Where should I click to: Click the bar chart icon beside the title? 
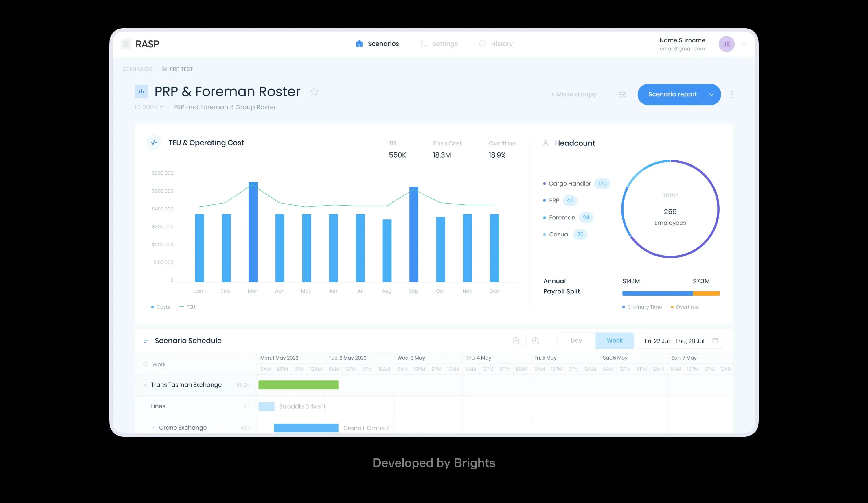141,92
